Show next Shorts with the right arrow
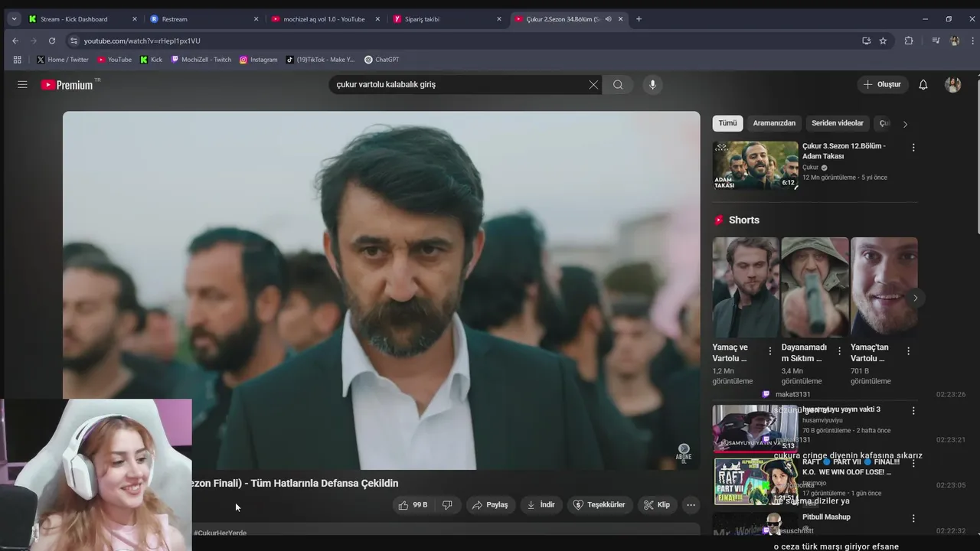This screenshot has width=980, height=551. click(x=915, y=298)
